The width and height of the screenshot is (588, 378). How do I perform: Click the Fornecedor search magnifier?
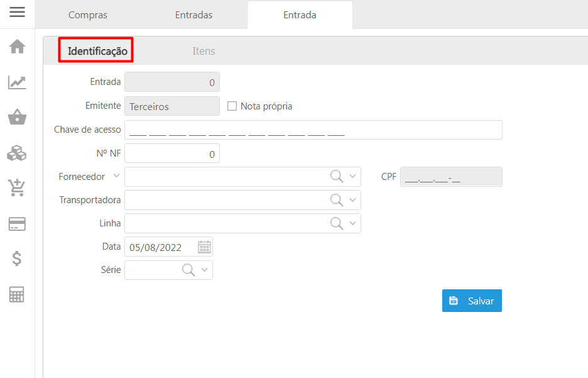click(337, 177)
